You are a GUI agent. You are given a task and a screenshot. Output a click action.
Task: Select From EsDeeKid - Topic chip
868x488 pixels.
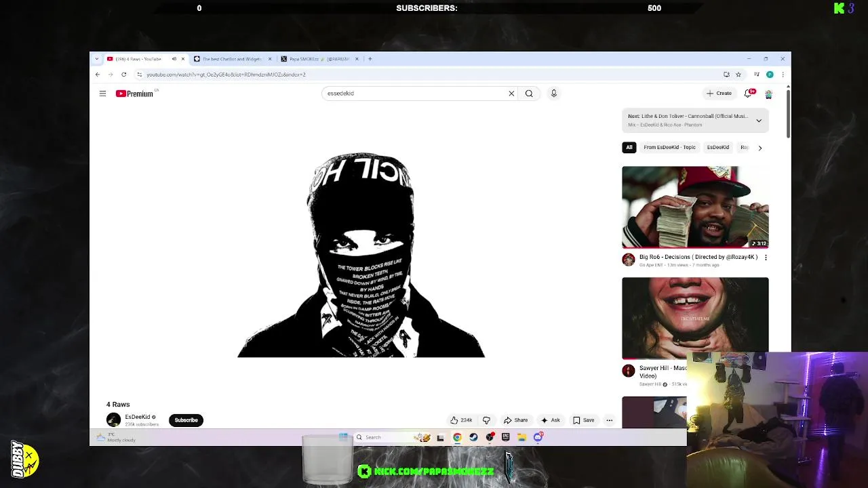click(669, 147)
